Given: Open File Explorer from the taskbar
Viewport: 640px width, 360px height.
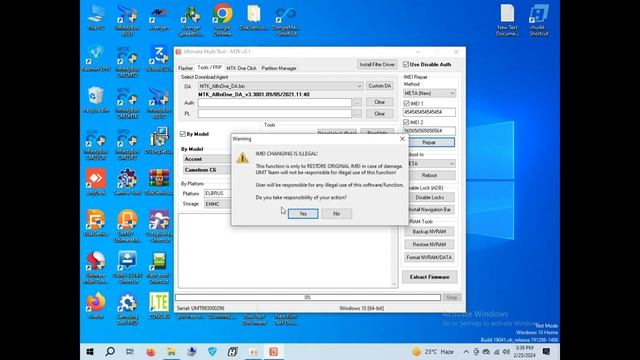Looking at the screenshot, I should tap(171, 351).
